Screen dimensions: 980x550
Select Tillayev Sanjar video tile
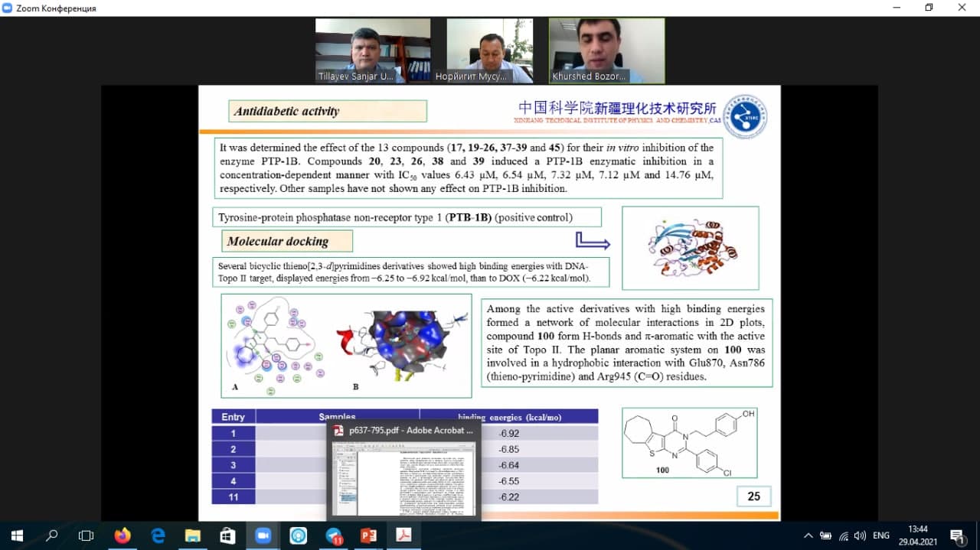(373, 50)
